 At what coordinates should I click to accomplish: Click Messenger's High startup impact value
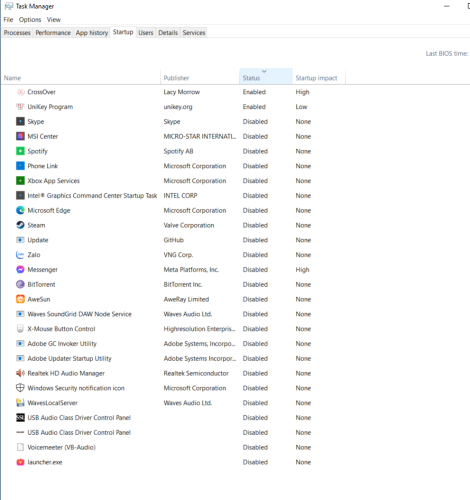[302, 269]
